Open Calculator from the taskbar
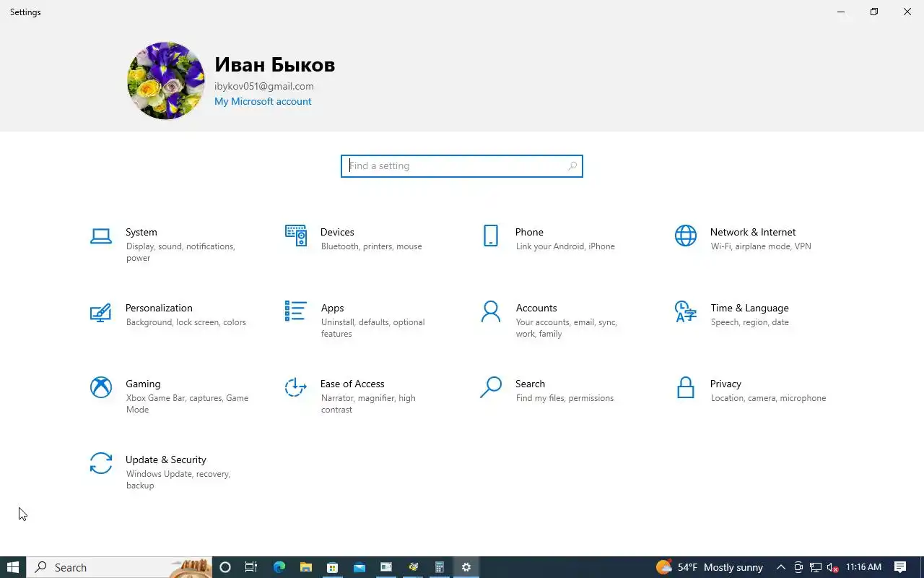This screenshot has height=578, width=924. (x=440, y=567)
